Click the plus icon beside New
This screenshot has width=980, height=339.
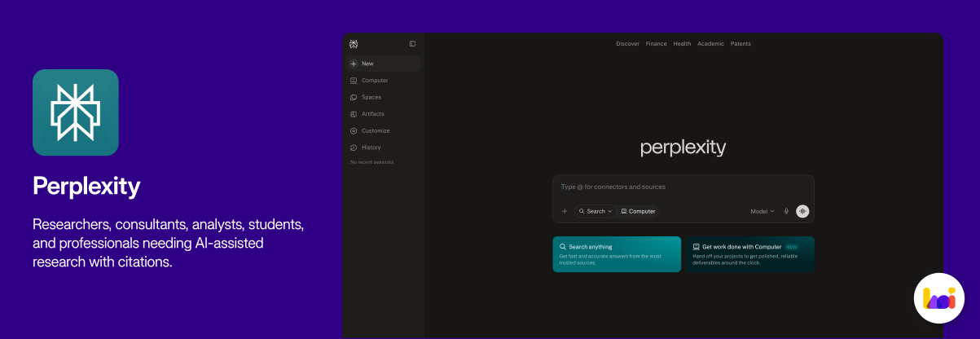354,64
